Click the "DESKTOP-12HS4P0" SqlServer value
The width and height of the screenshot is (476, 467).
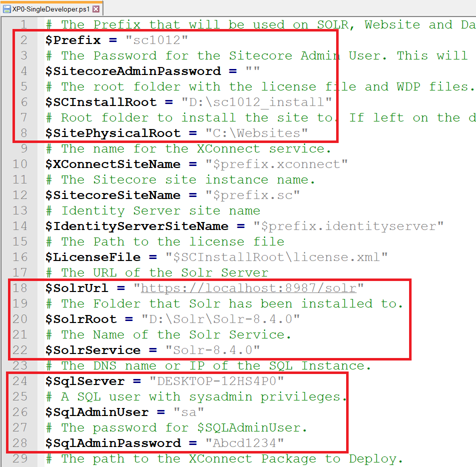[217, 381]
